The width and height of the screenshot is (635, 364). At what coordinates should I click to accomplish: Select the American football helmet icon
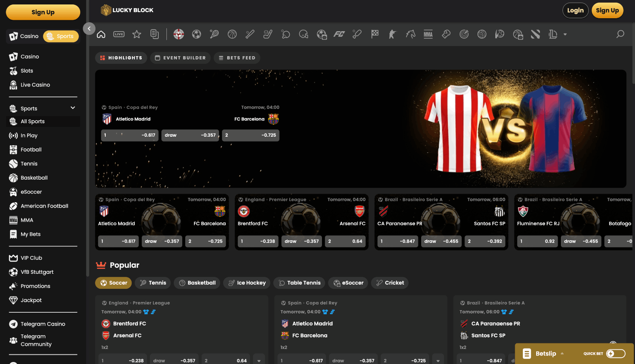[x=303, y=34]
